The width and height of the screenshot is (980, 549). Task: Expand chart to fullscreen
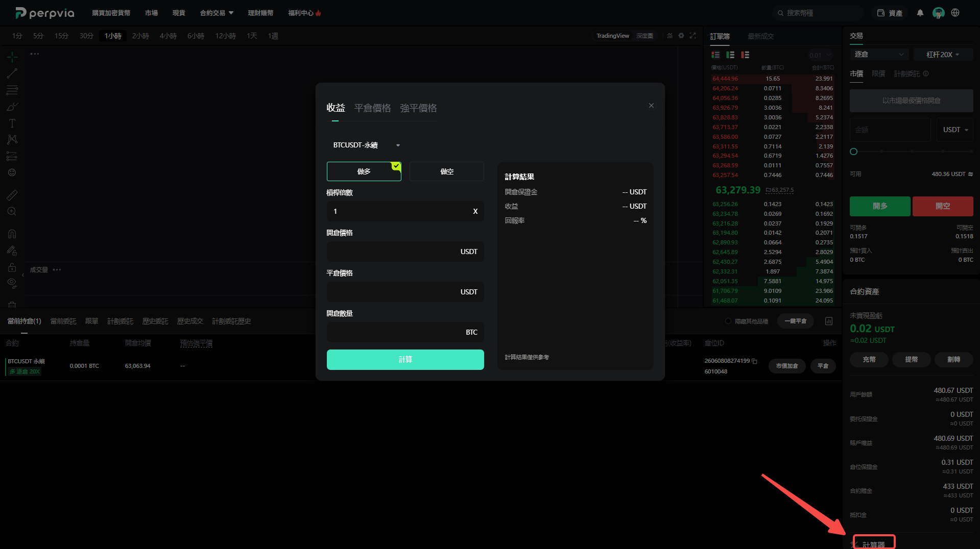[693, 36]
